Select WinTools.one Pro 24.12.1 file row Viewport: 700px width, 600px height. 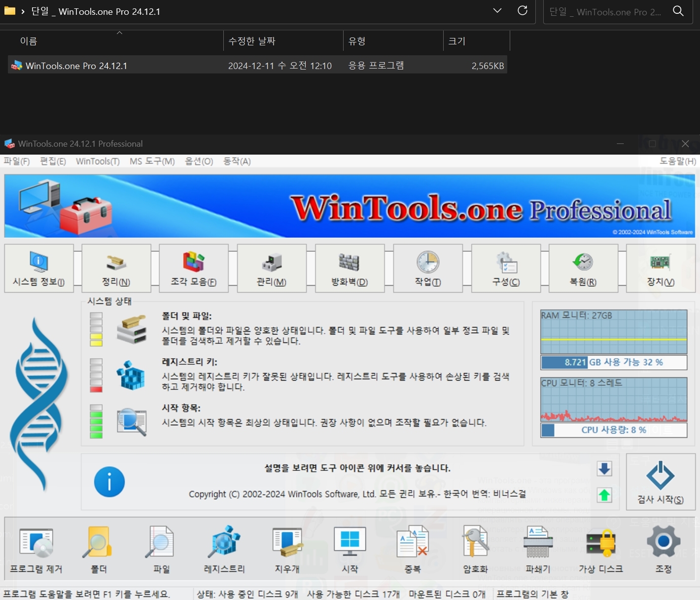pyautogui.click(x=257, y=66)
